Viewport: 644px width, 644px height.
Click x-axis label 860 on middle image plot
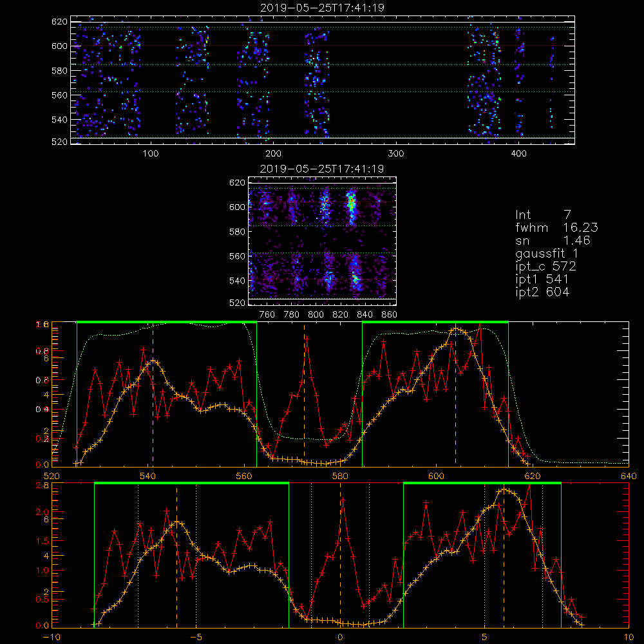[390, 315]
